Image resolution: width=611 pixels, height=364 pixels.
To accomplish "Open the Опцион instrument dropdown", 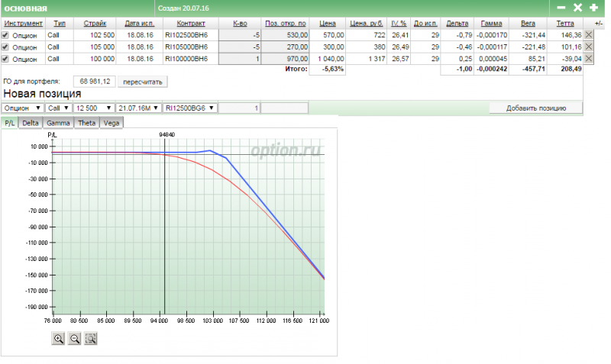I will point(23,108).
